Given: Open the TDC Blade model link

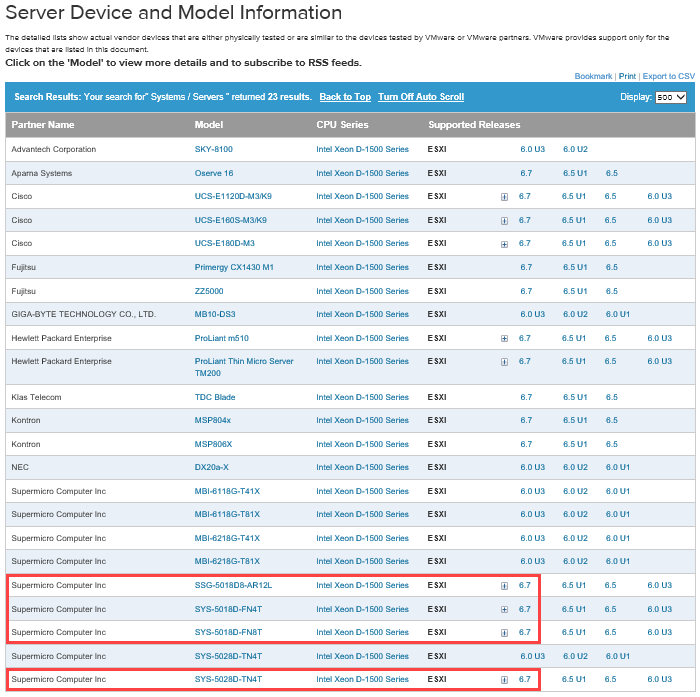Looking at the screenshot, I should tap(215, 397).
